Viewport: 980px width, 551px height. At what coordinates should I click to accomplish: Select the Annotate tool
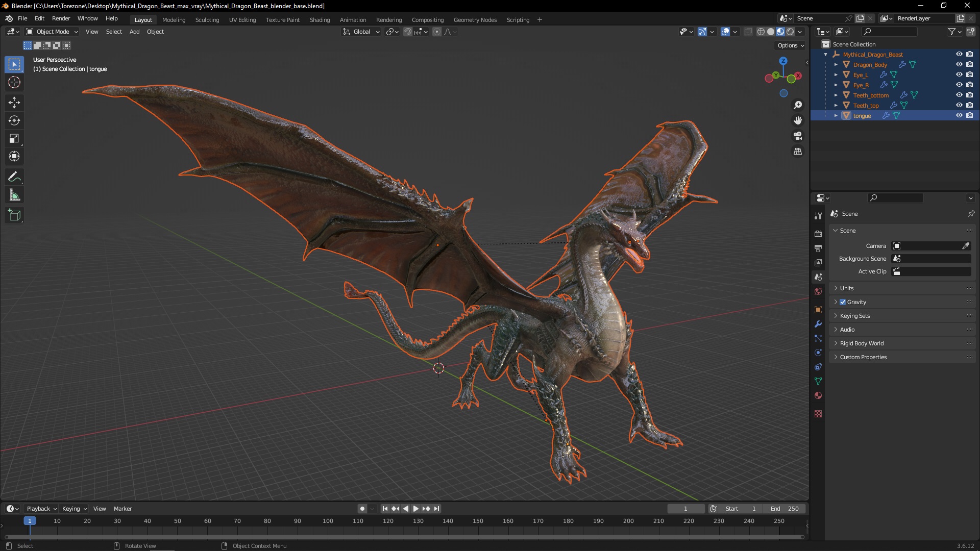point(14,177)
